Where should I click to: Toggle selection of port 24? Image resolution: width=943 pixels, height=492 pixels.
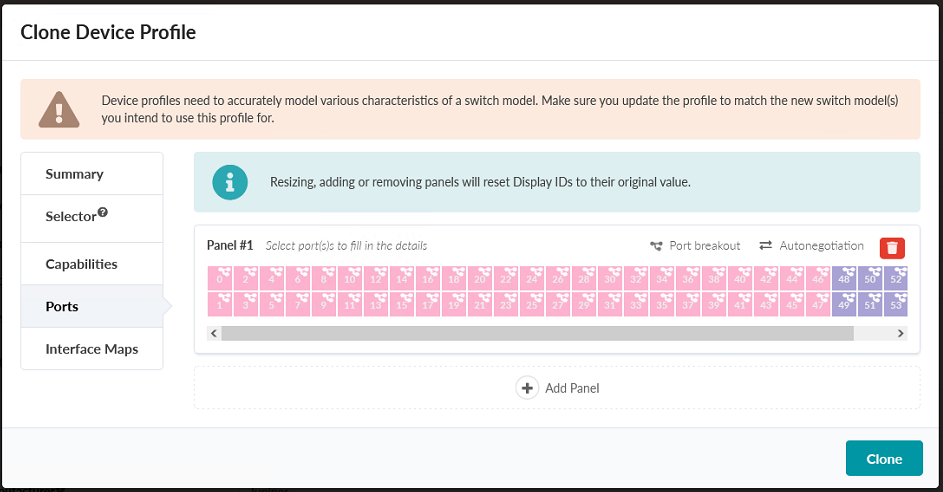click(x=532, y=278)
